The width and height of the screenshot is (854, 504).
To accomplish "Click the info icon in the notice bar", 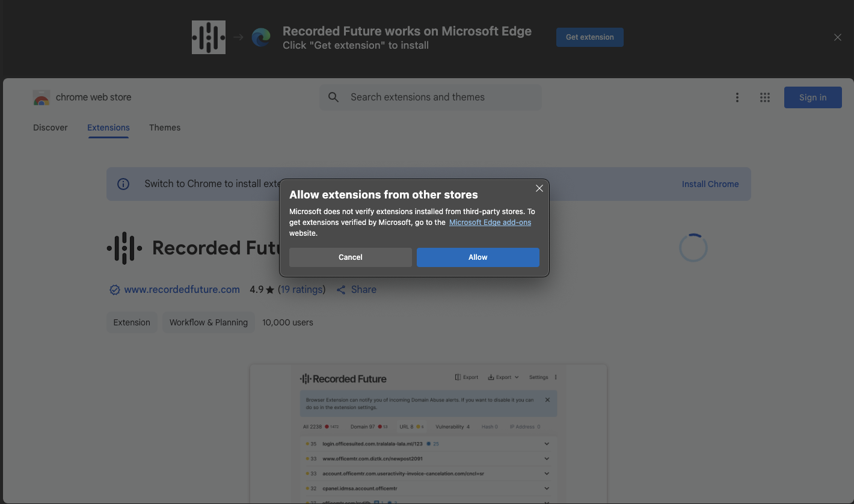I will 123,184.
